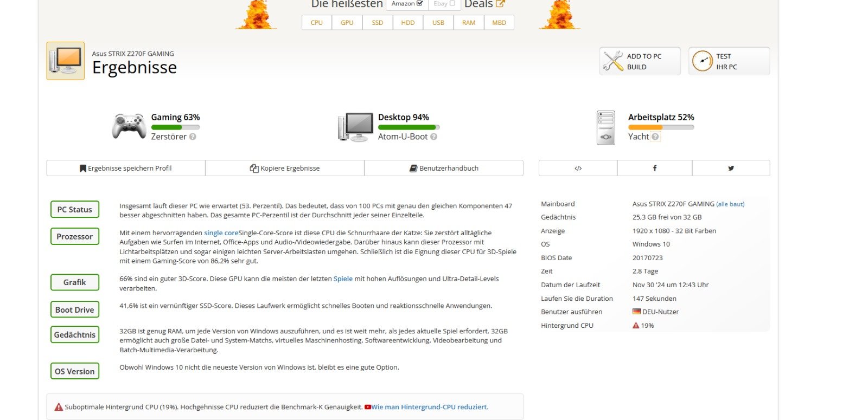
Task: Open help icon next to Atom-U-Boot
Action: pyautogui.click(x=433, y=137)
